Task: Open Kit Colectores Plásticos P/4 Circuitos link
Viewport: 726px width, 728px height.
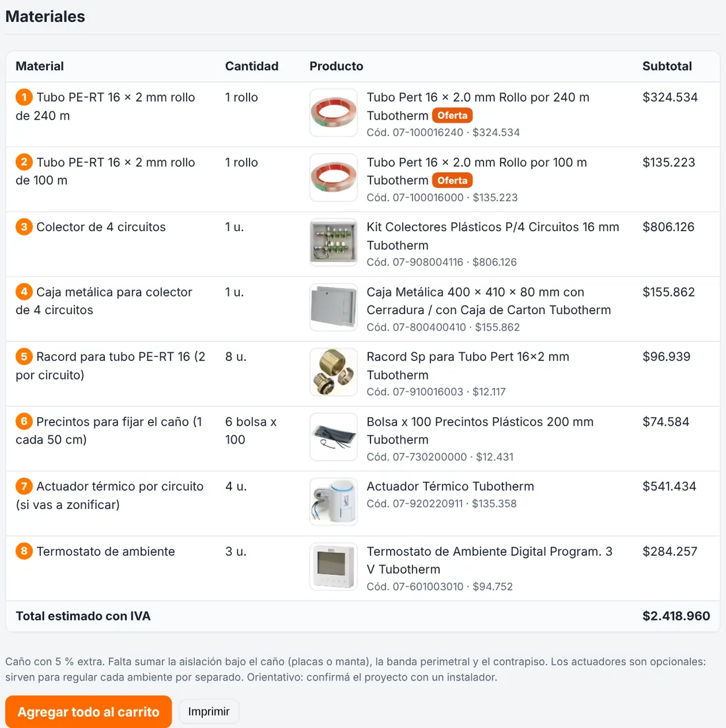Action: pos(492,236)
